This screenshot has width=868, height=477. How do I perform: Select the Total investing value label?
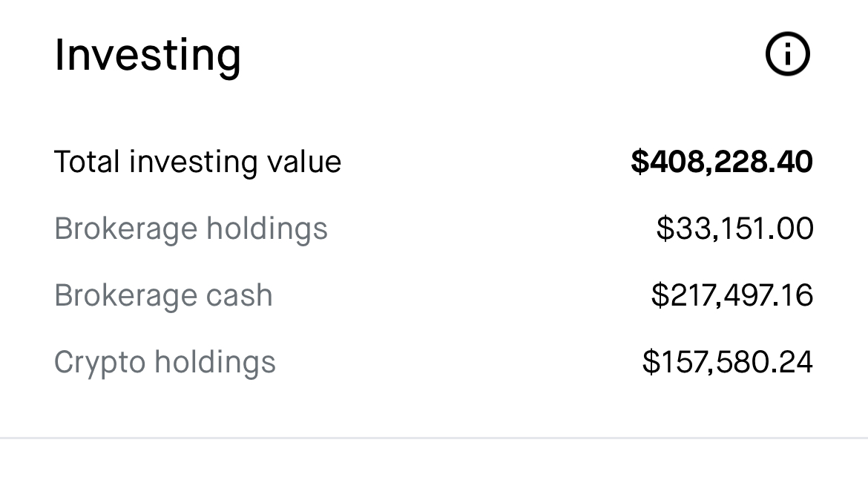pos(197,162)
